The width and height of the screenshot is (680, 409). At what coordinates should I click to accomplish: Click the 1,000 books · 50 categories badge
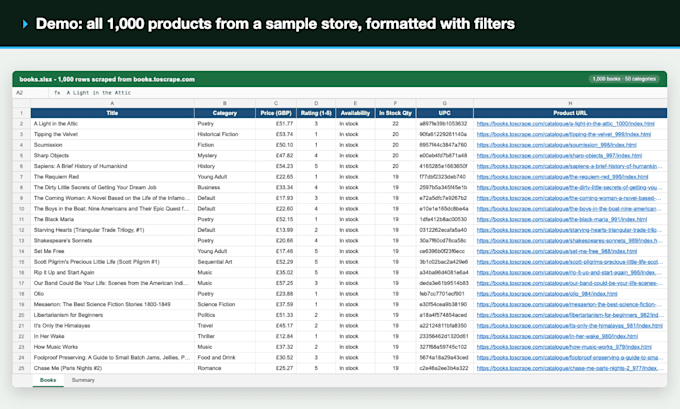(x=624, y=79)
